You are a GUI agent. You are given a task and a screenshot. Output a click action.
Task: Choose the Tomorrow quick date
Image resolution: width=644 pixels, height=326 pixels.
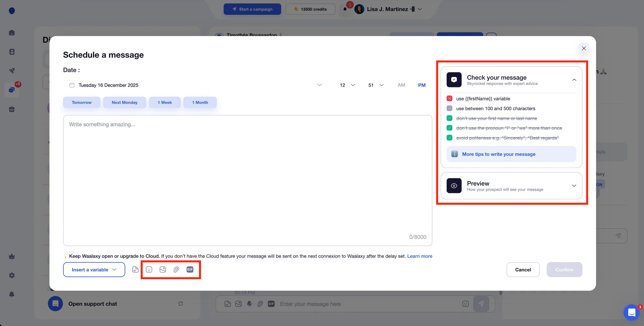click(x=81, y=102)
